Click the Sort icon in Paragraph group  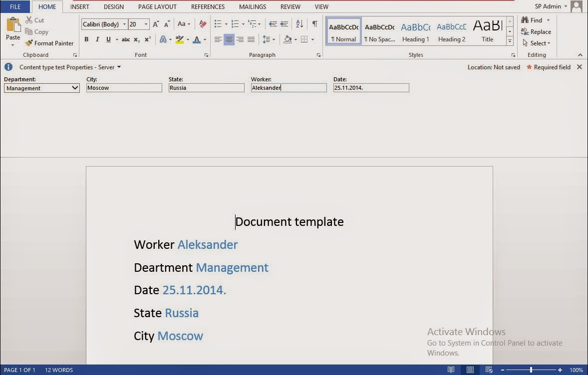click(299, 23)
